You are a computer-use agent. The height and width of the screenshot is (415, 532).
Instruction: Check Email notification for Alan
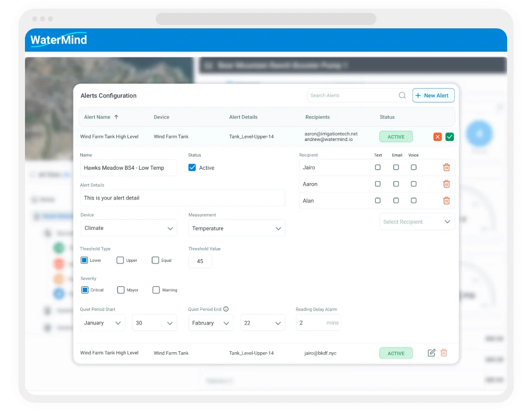tap(396, 201)
